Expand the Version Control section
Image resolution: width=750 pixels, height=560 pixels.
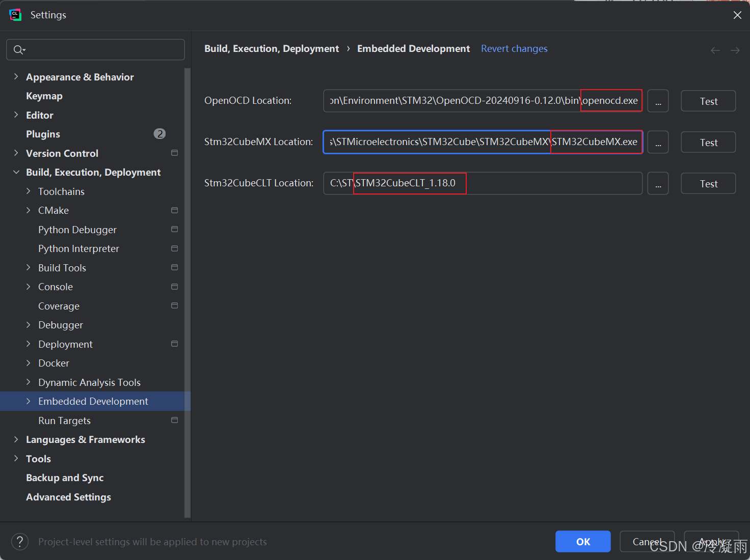point(16,153)
